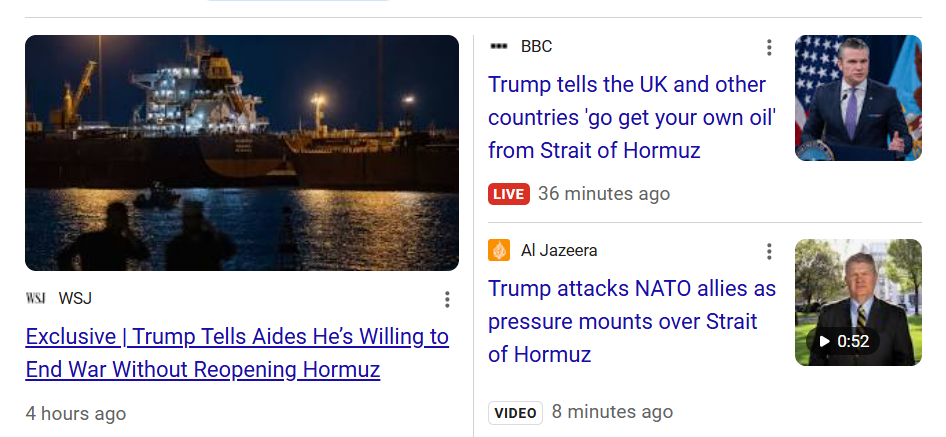
Task: Click the WSJ source name text
Action: (75, 298)
